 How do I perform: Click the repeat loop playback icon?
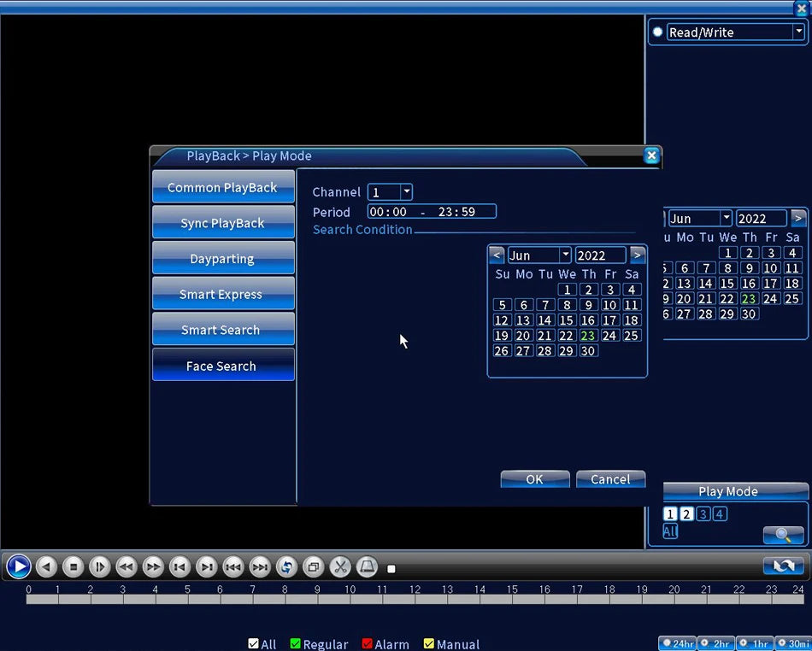coord(286,566)
